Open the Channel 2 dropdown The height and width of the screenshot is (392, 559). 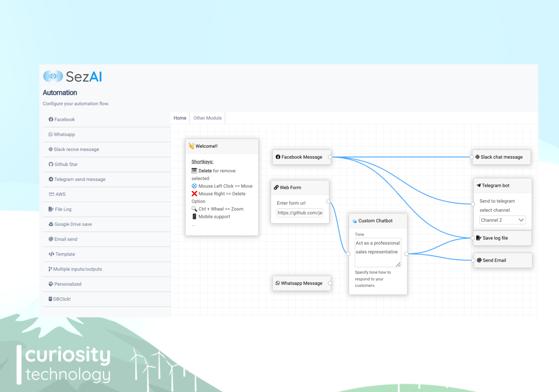click(502, 220)
